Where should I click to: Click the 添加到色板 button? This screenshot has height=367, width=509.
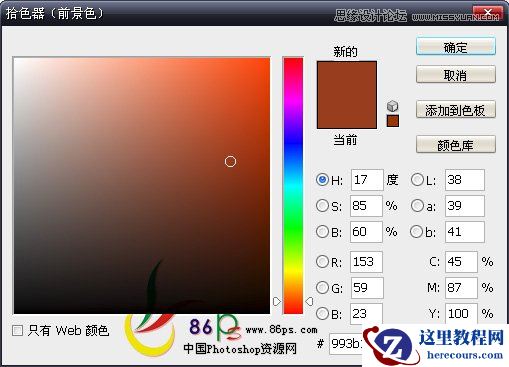[x=456, y=110]
